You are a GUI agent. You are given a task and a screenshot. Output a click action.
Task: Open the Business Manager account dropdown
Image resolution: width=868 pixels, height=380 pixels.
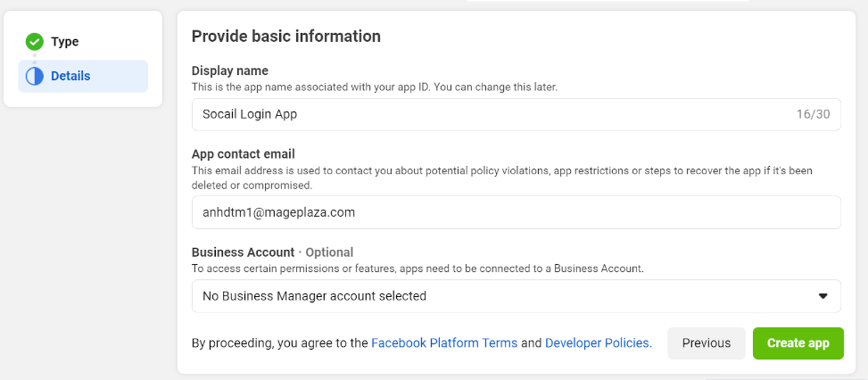click(x=500, y=296)
